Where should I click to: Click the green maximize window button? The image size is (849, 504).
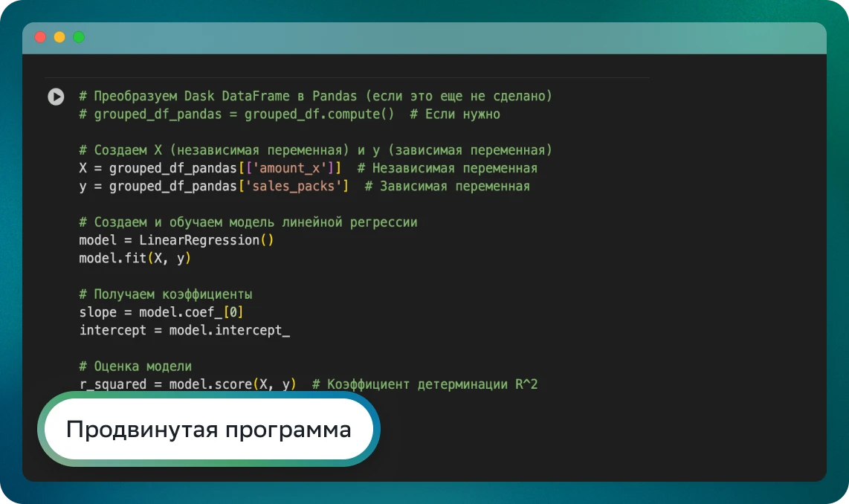pos(79,37)
